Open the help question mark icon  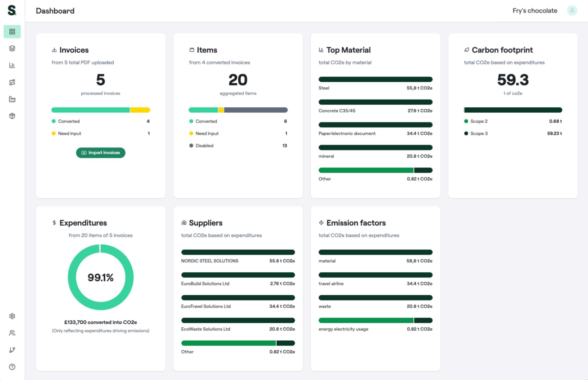point(12,366)
